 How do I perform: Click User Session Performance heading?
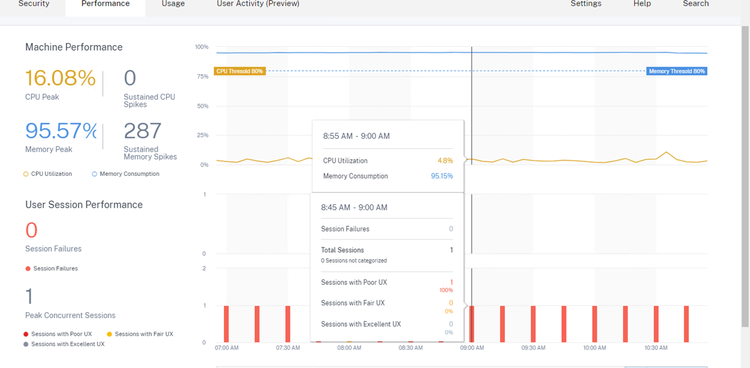coord(84,205)
